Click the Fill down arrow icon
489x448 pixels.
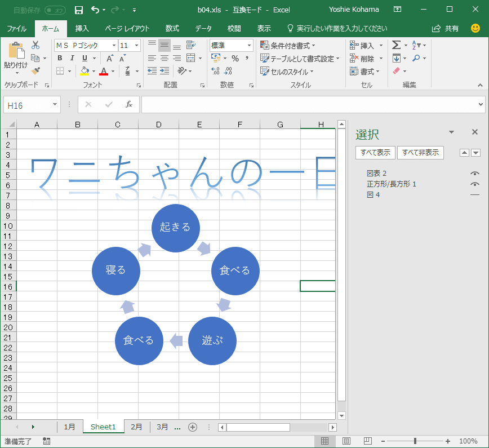pyautogui.click(x=397, y=59)
